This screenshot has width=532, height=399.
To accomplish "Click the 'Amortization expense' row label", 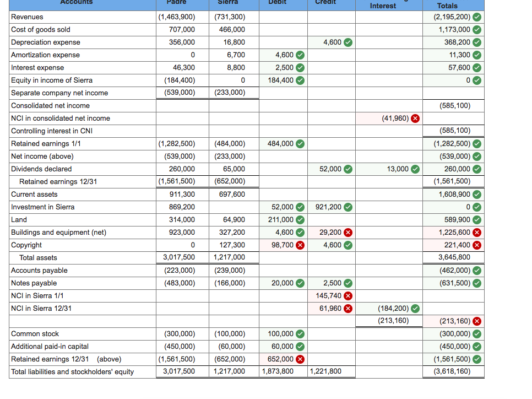I will pos(46,55).
